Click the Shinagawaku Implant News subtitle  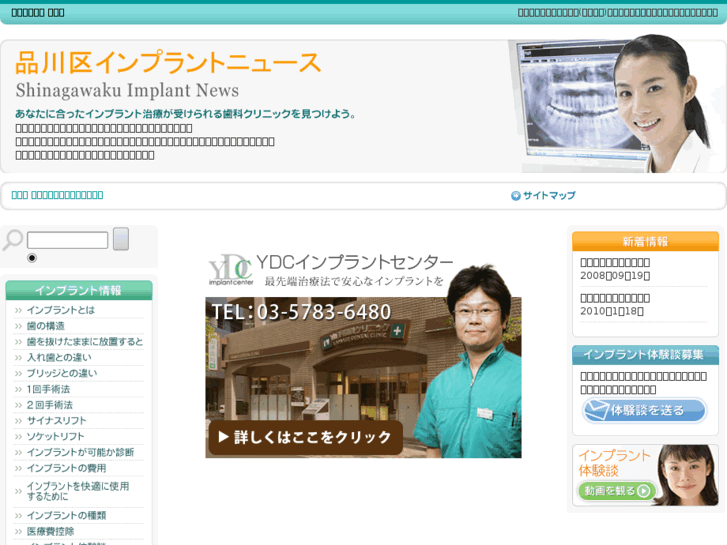(127, 90)
